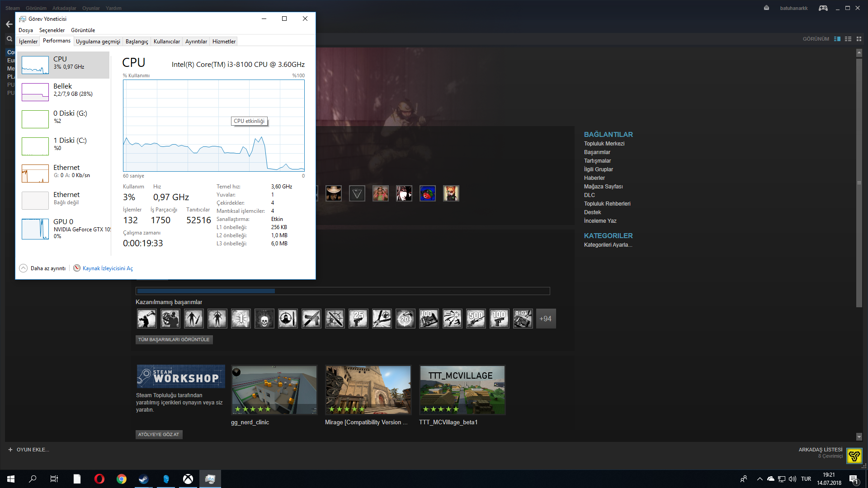Viewport: 868px width, 488px height.
Task: Open the Xbox app from the taskbar
Action: tap(188, 479)
